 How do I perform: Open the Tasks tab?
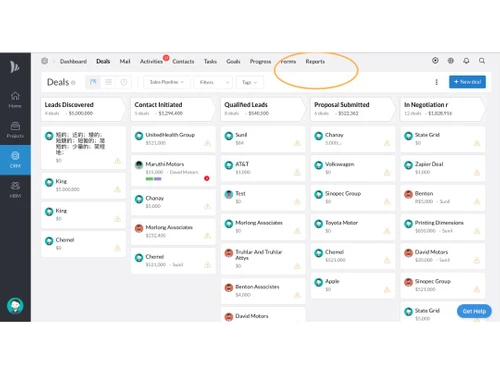coord(210,61)
